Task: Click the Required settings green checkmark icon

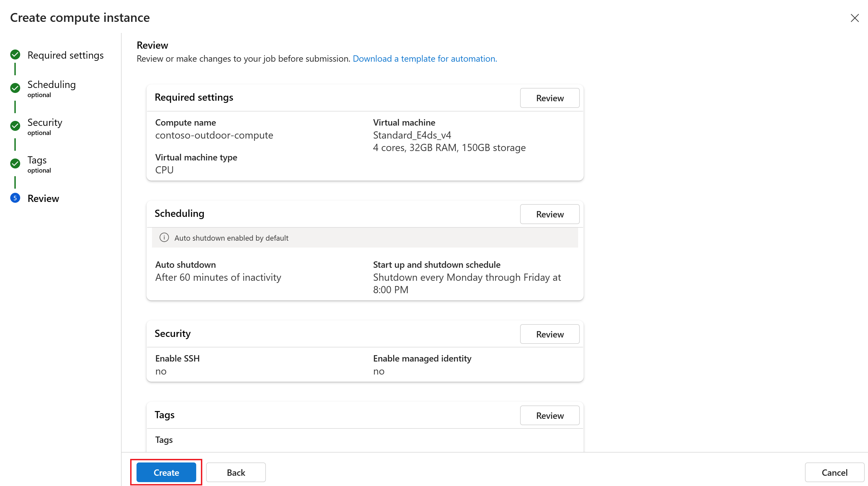Action: [x=15, y=54]
